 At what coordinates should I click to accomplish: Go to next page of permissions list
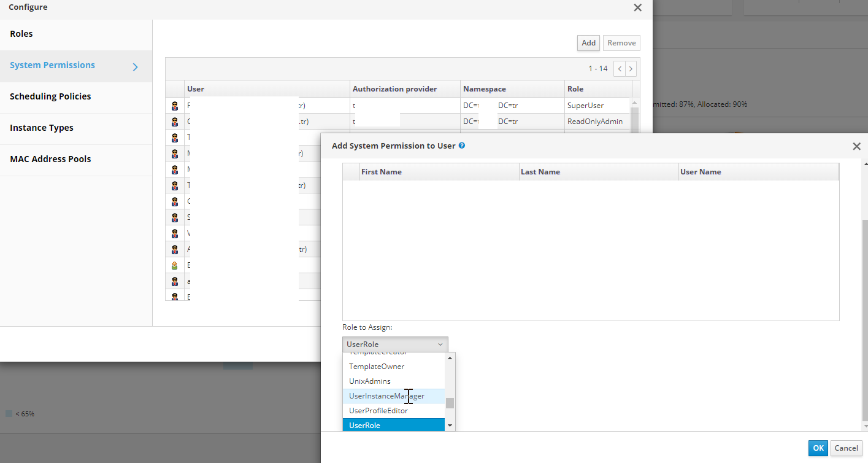coord(631,69)
